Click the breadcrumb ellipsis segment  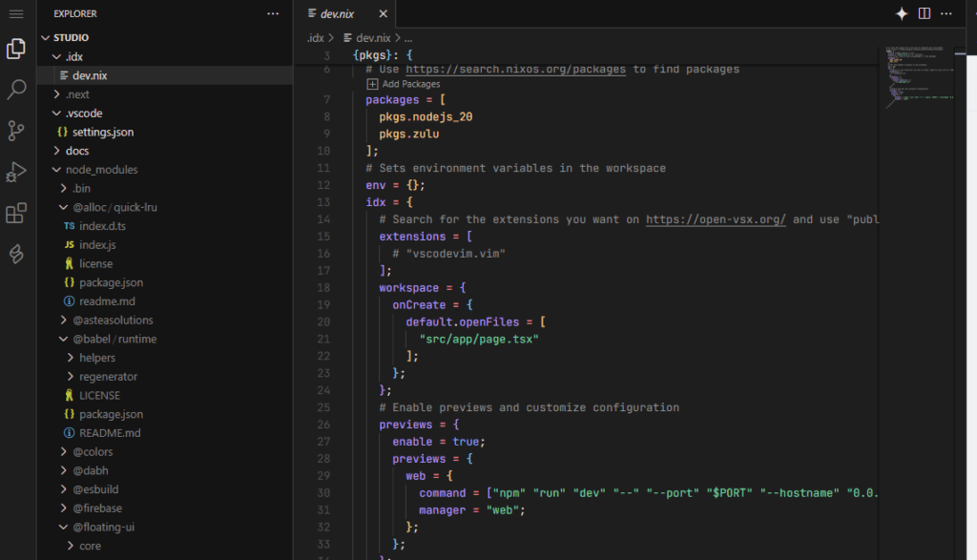(x=408, y=38)
